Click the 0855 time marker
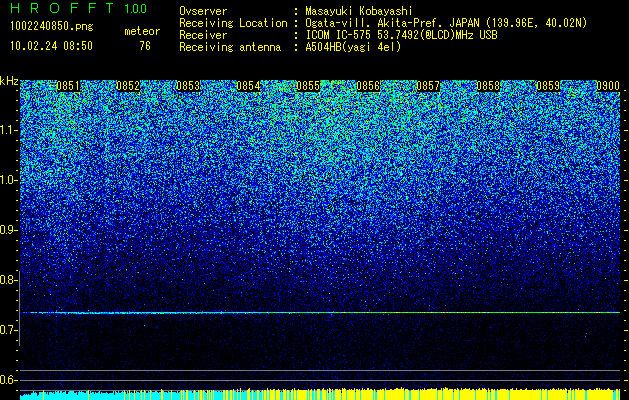This screenshot has height=400, width=629. (x=308, y=86)
